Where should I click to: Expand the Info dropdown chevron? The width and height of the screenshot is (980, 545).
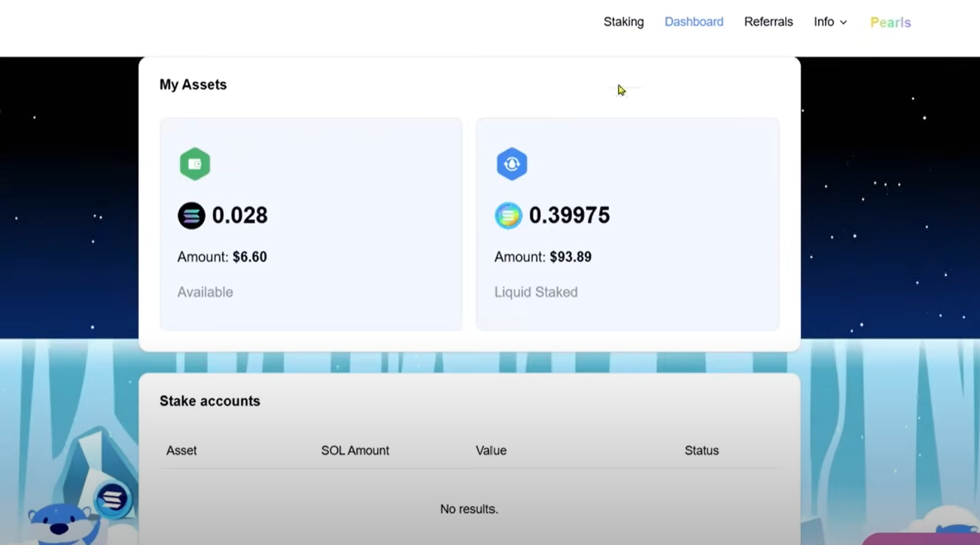point(844,23)
